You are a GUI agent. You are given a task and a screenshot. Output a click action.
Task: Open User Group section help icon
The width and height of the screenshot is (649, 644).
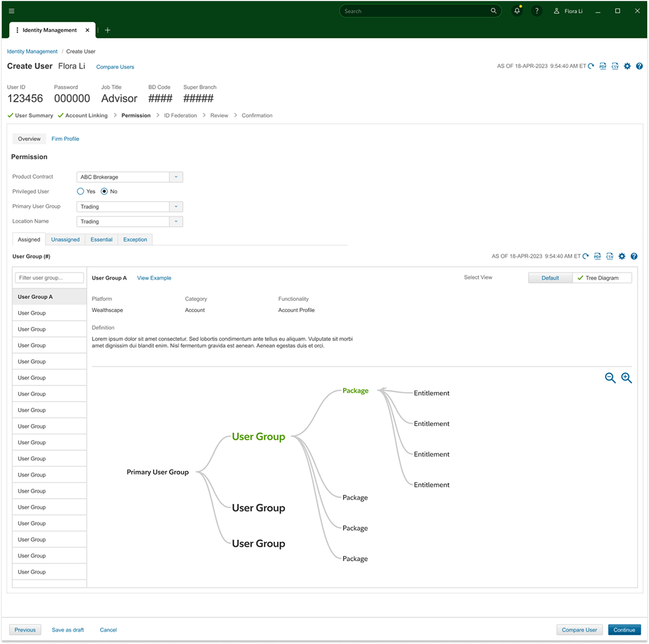[634, 256]
